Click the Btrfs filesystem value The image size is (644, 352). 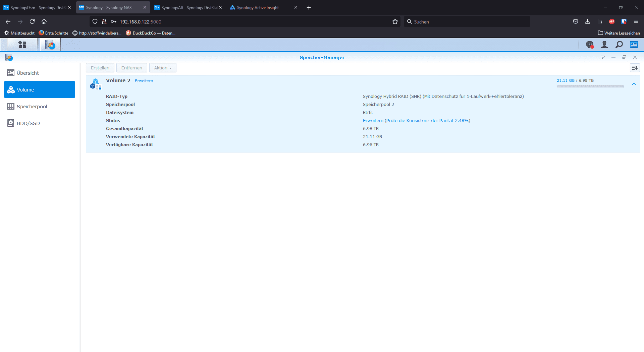click(368, 112)
